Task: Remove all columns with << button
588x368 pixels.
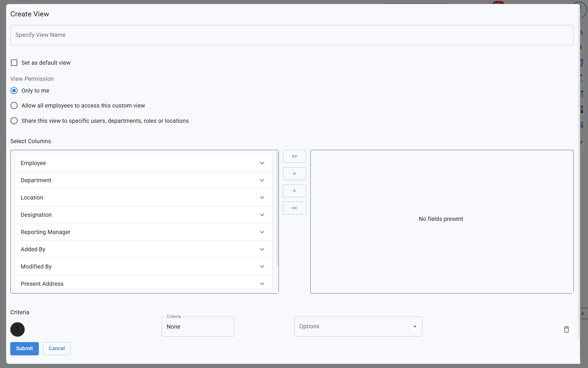Action: [294, 208]
